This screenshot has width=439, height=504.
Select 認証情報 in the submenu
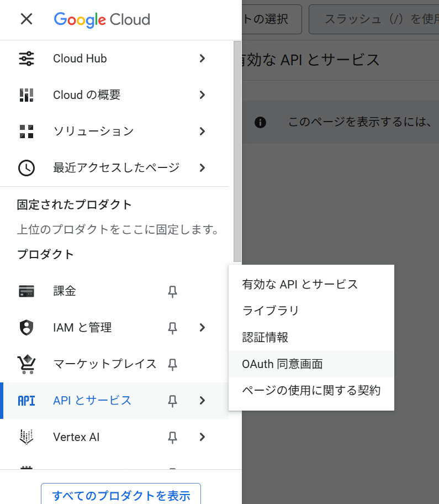coord(311,338)
